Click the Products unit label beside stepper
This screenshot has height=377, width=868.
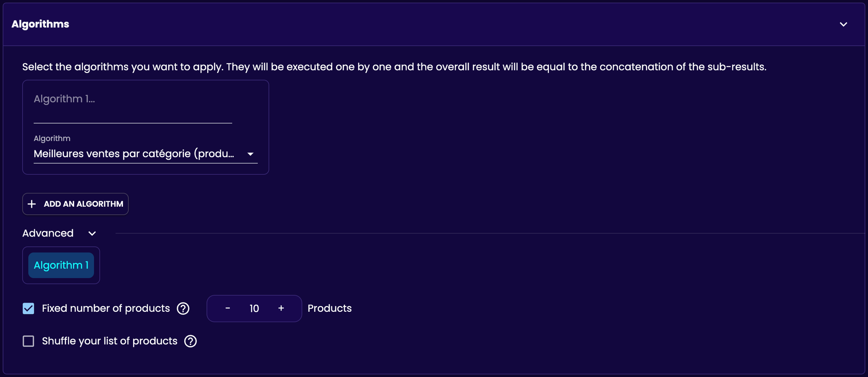330,308
